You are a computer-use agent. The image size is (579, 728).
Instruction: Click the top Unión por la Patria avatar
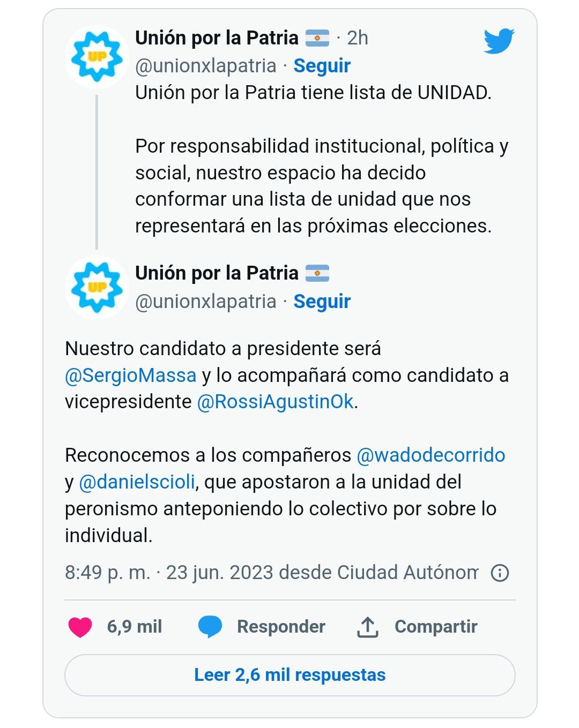pyautogui.click(x=97, y=56)
